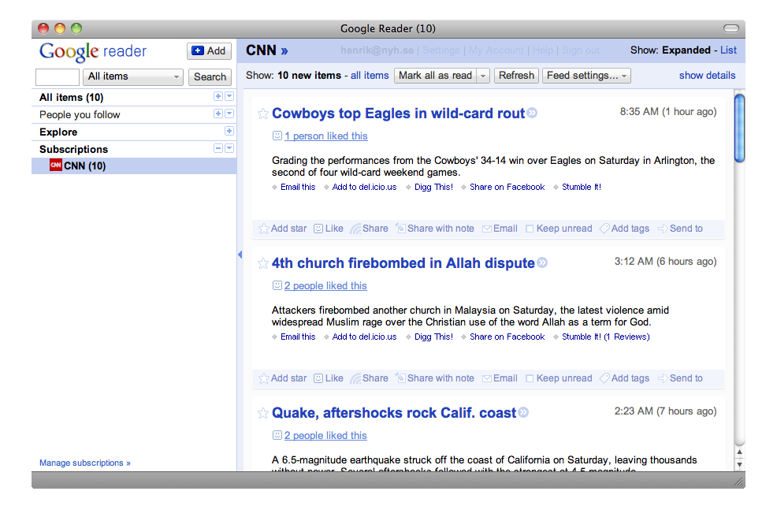
Task: Click 2 people liked this under Quake article
Action: [x=325, y=435]
